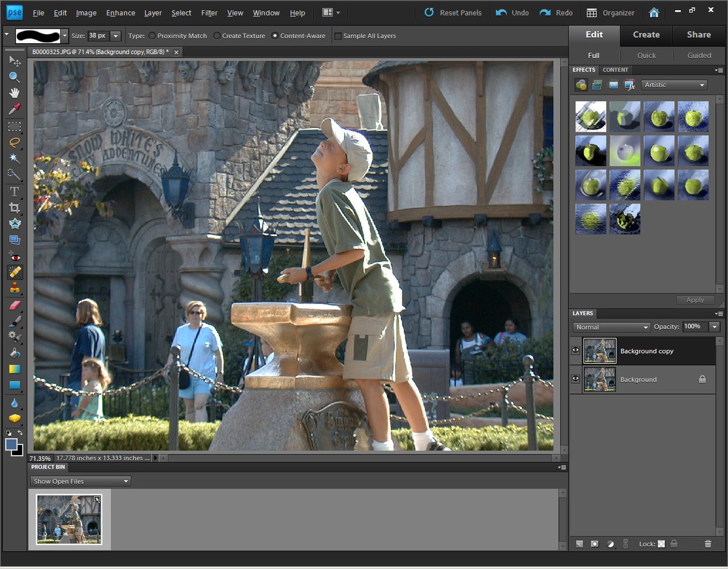Select the Blur tool

14,403
